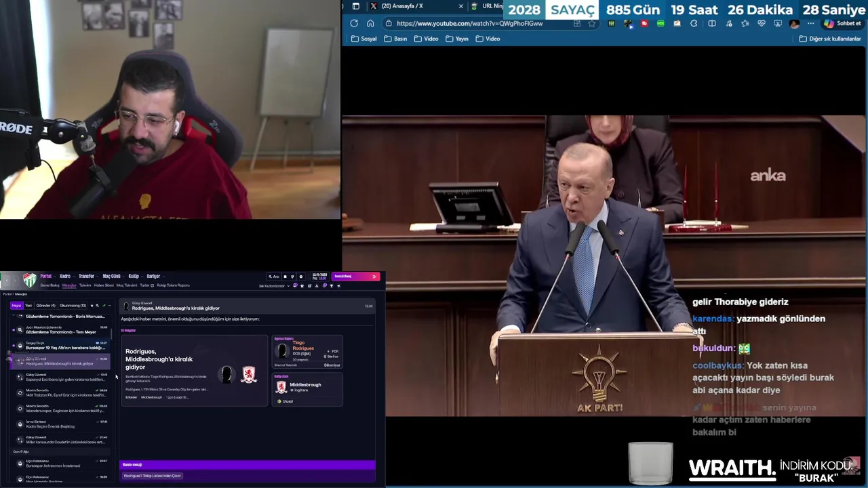
Task: Open message Bursaspor 19 Yaş Altı'nın berabere kaldığı
Action: pyautogui.click(x=60, y=346)
